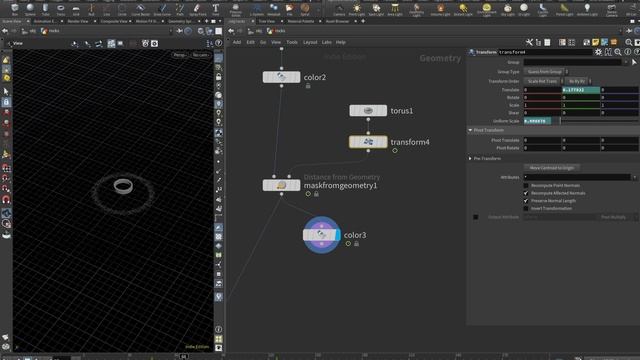
Task: Open the No cam dropdown in viewport
Action: [201, 55]
